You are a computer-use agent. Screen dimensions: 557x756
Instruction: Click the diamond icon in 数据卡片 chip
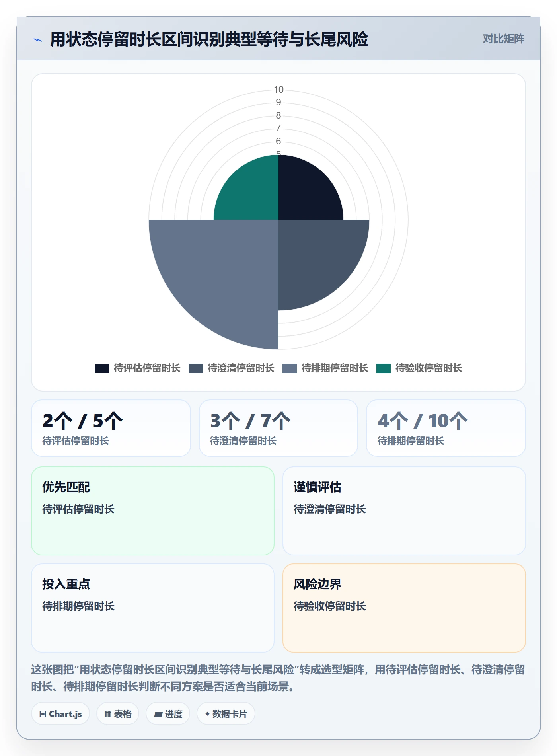207,714
